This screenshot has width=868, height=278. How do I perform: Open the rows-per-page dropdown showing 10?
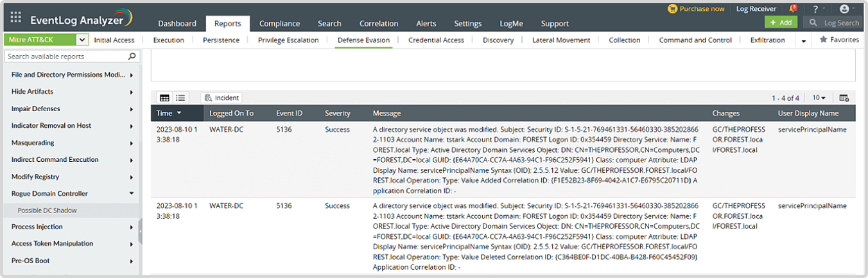pyautogui.click(x=819, y=98)
